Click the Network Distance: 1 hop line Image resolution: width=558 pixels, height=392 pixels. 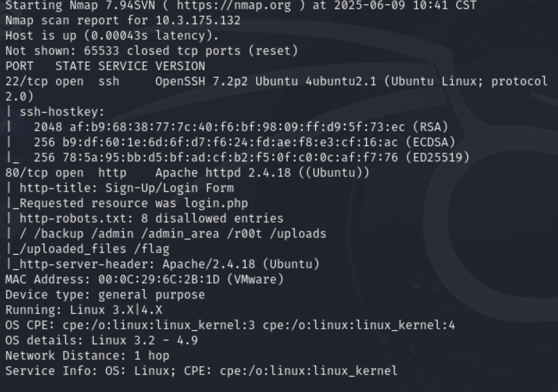87,355
